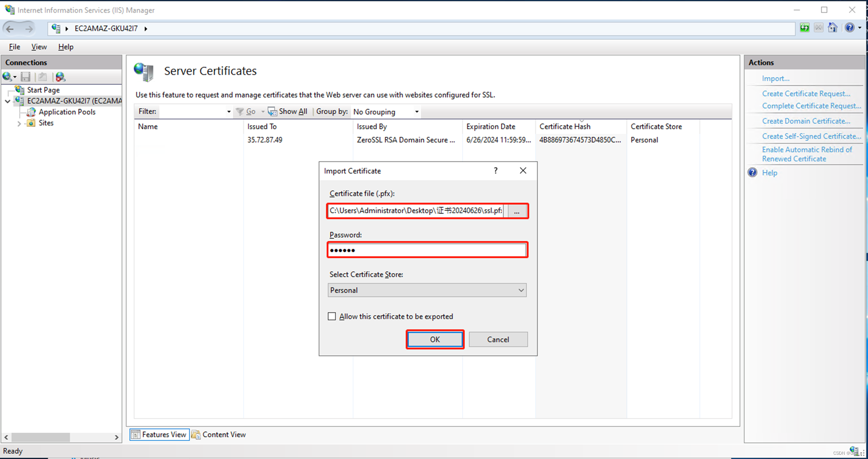Click OK in Import Certificate dialog

[x=435, y=339]
